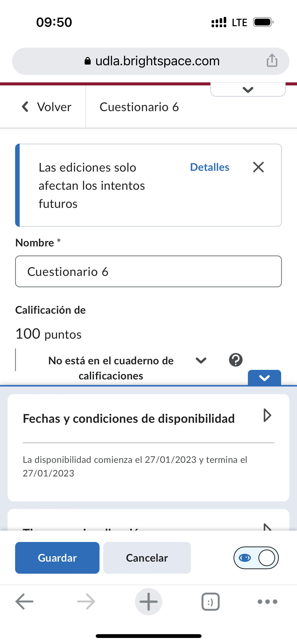Toggle the quiz visibility switch
Image resolution: width=297 pixels, height=644 pixels.
256,558
